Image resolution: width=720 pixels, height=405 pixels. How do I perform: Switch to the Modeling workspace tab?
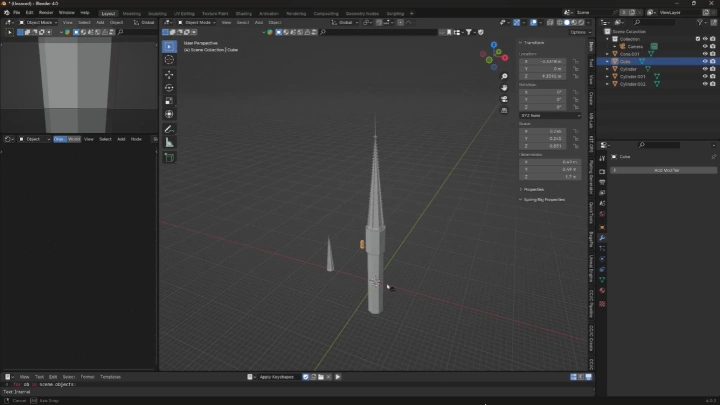[x=132, y=13]
